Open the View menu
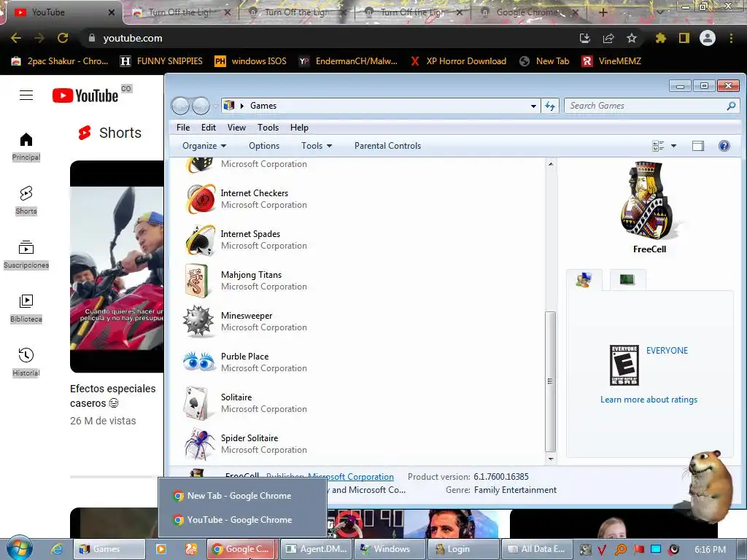The image size is (747, 560). click(x=236, y=128)
